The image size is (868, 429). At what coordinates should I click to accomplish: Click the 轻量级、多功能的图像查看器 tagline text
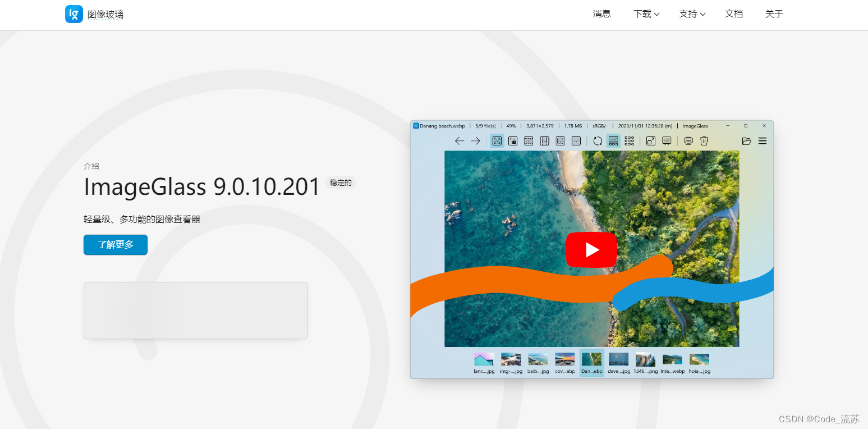(x=142, y=219)
